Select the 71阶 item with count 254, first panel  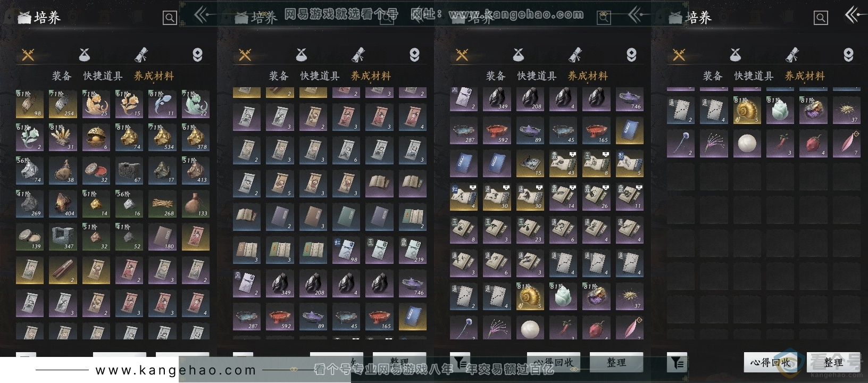(63, 104)
